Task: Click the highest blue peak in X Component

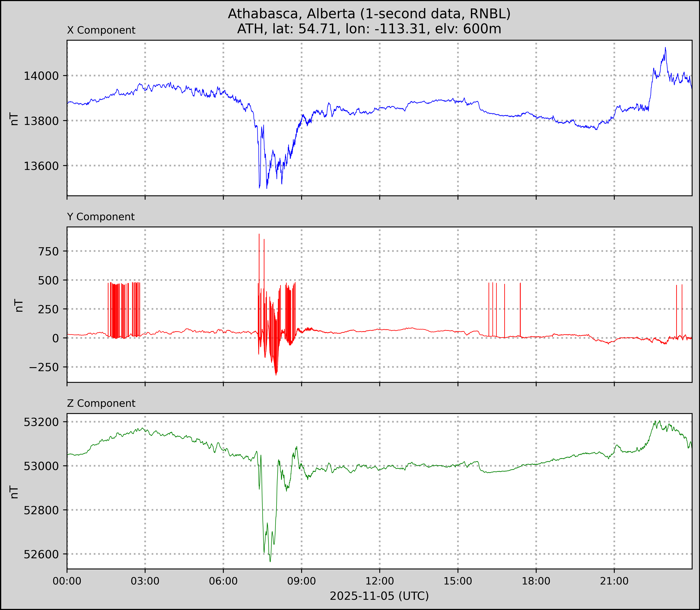Action: click(x=665, y=48)
